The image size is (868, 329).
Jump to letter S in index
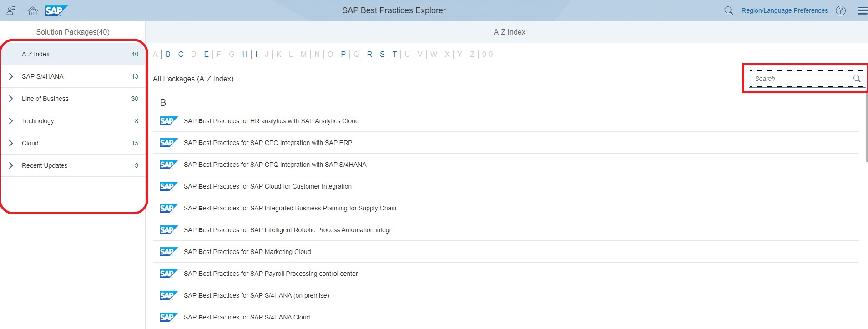click(x=382, y=54)
